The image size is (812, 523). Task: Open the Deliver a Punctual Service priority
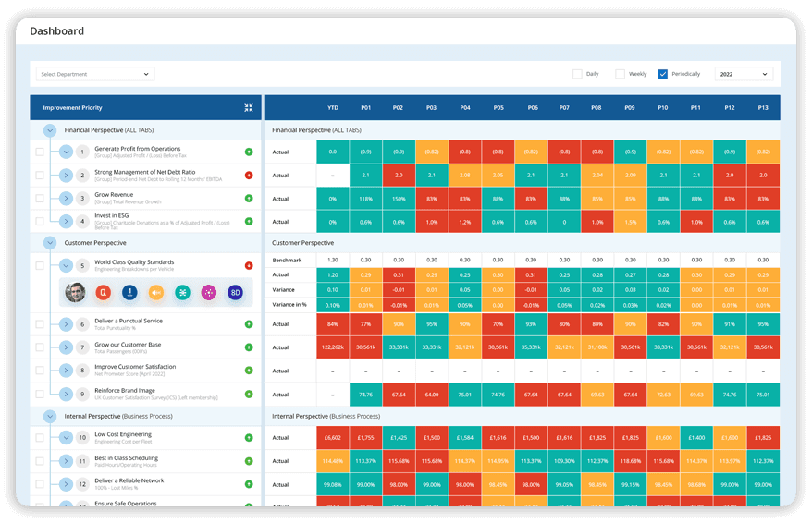(128, 321)
